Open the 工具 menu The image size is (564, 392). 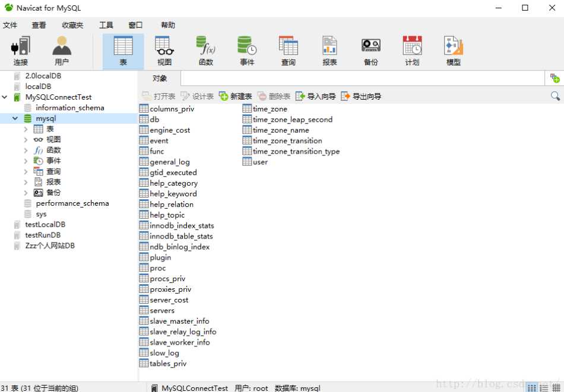[x=106, y=25]
